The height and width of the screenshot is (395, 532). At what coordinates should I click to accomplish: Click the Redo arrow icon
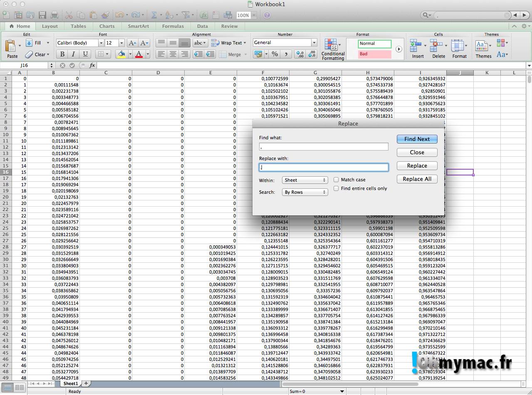(x=135, y=15)
